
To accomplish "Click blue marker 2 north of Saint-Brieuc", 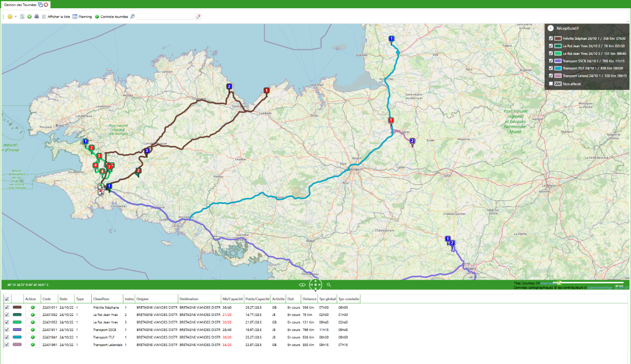I will (229, 87).
